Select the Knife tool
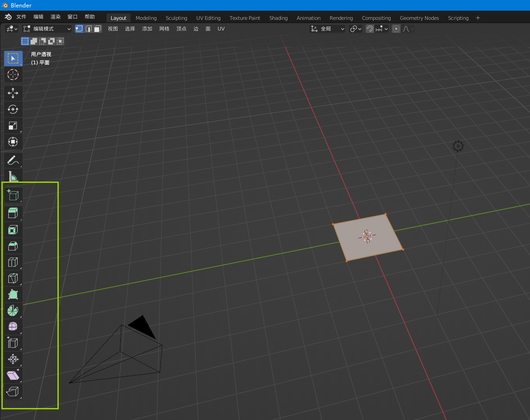 pyautogui.click(x=13, y=278)
